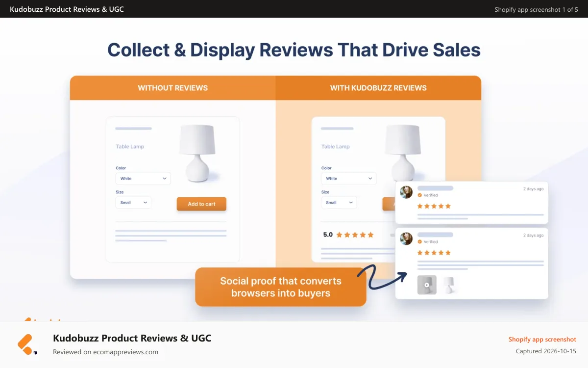Image resolution: width=588 pixels, height=368 pixels.
Task: Click the Table Lamp title in Without Reviews panel
Action: pyautogui.click(x=130, y=146)
